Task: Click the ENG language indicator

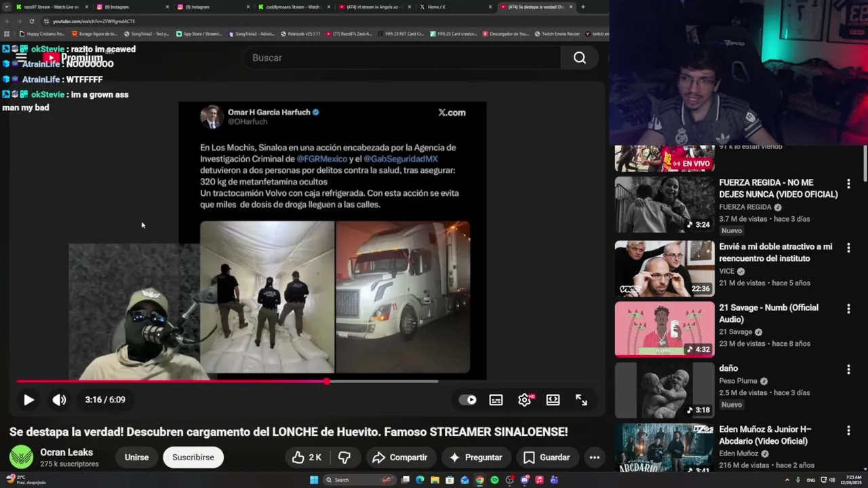Action: point(811,480)
